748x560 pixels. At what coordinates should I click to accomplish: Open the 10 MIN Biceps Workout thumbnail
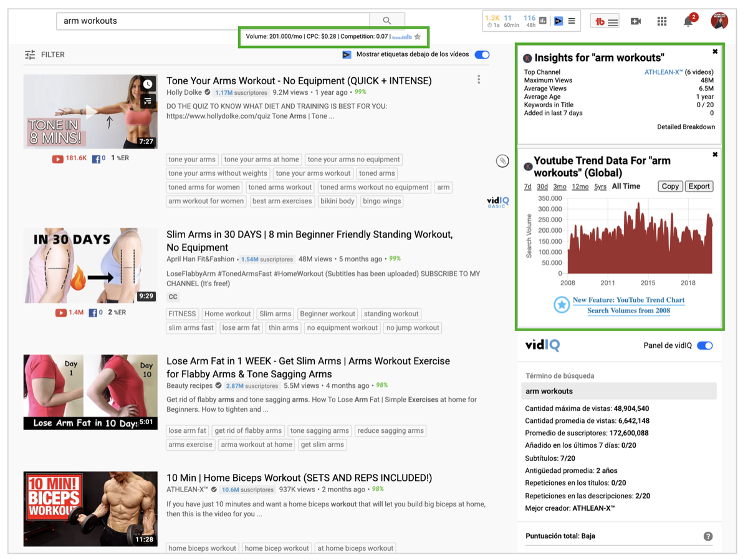point(90,509)
